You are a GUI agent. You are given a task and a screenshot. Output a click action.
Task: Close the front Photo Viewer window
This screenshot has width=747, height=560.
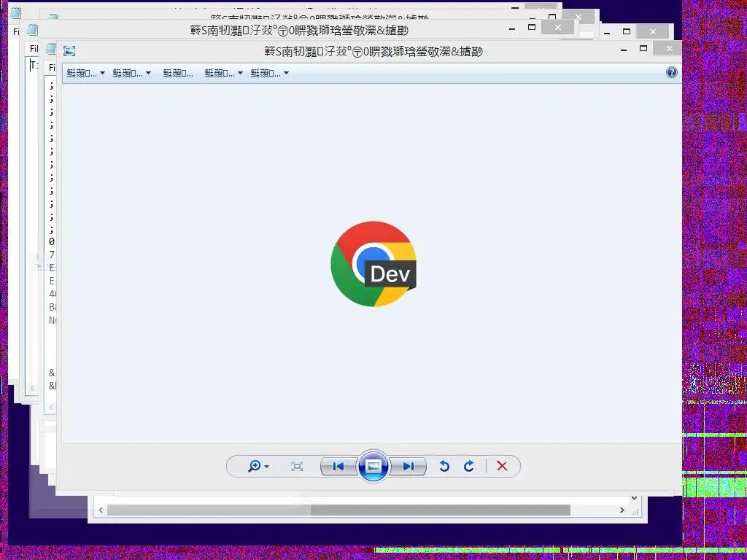[670, 48]
